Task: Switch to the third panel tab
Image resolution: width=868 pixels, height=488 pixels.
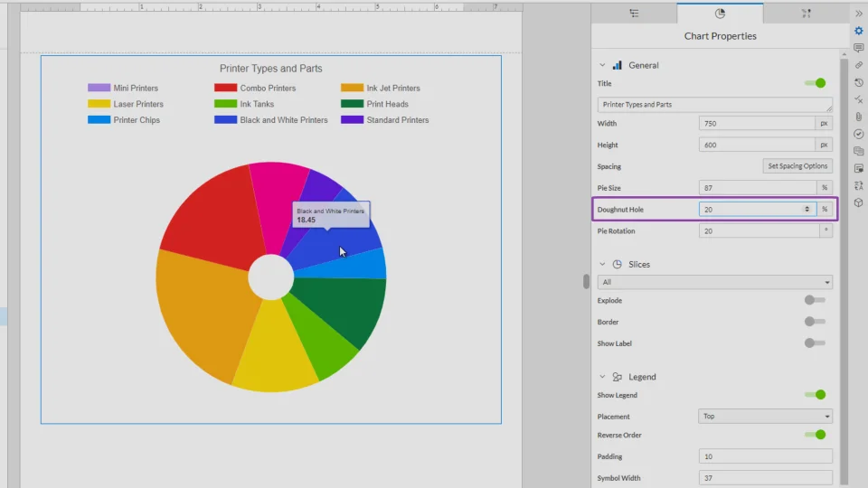Action: point(806,14)
